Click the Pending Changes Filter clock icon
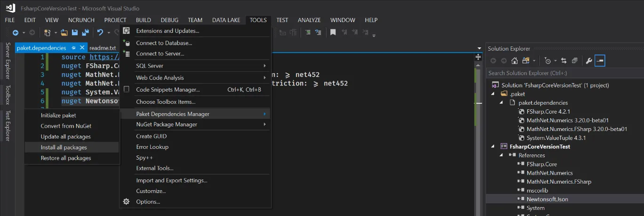644x216 pixels. click(x=547, y=61)
